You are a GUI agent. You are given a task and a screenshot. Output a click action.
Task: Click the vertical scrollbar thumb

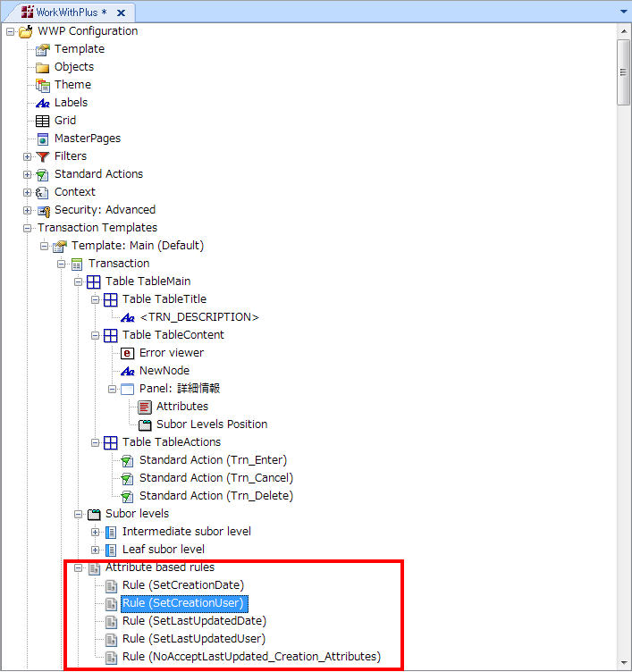(624, 72)
